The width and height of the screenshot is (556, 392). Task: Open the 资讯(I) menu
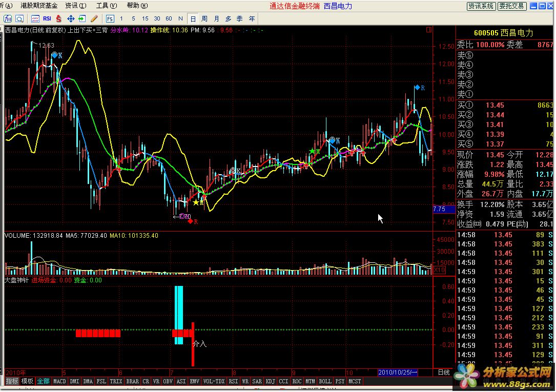click(x=76, y=6)
